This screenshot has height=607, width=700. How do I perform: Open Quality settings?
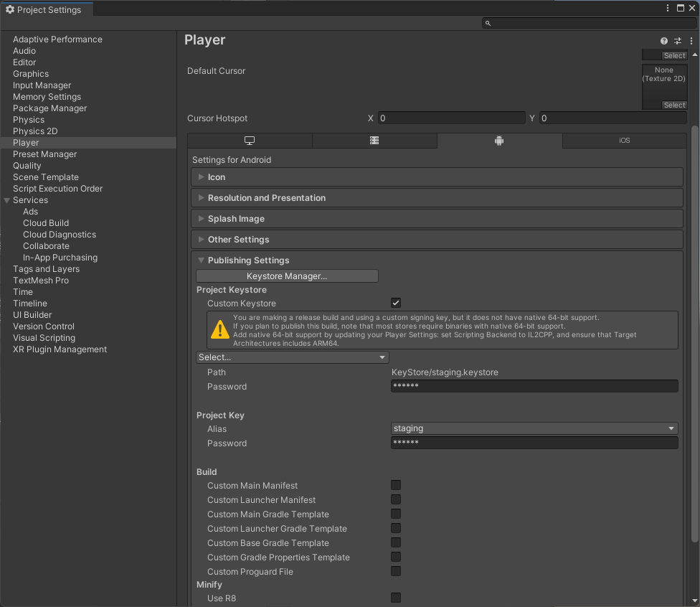[27, 166]
